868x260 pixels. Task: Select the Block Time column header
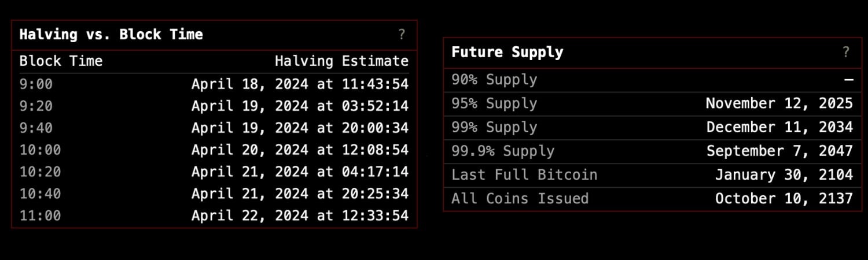tap(61, 61)
